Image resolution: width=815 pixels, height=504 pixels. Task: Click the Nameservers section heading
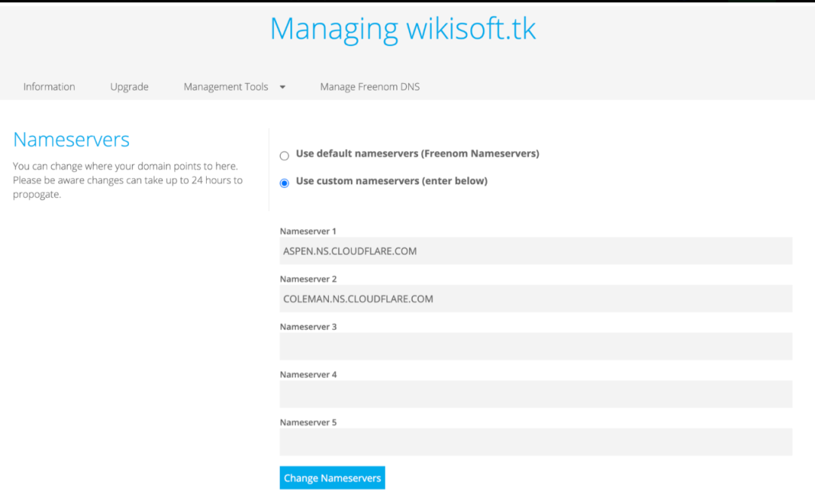point(72,140)
